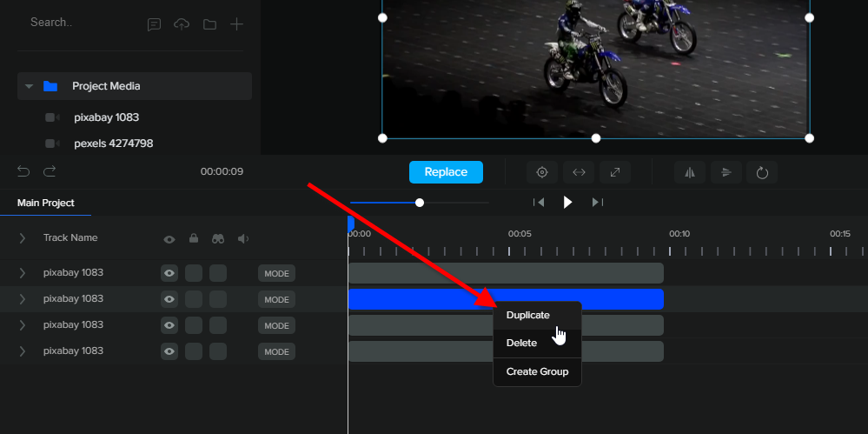Expand the third pixabay 1083 track chevron
The image size is (868, 434).
point(22,324)
